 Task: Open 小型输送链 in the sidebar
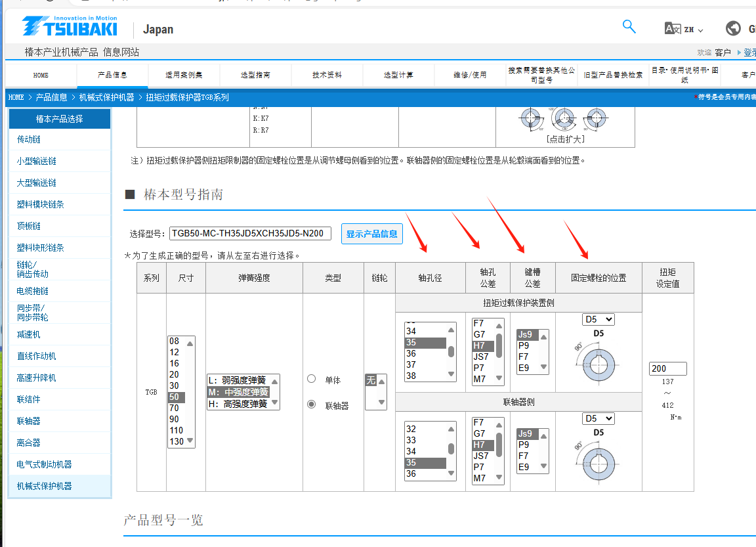(60, 161)
